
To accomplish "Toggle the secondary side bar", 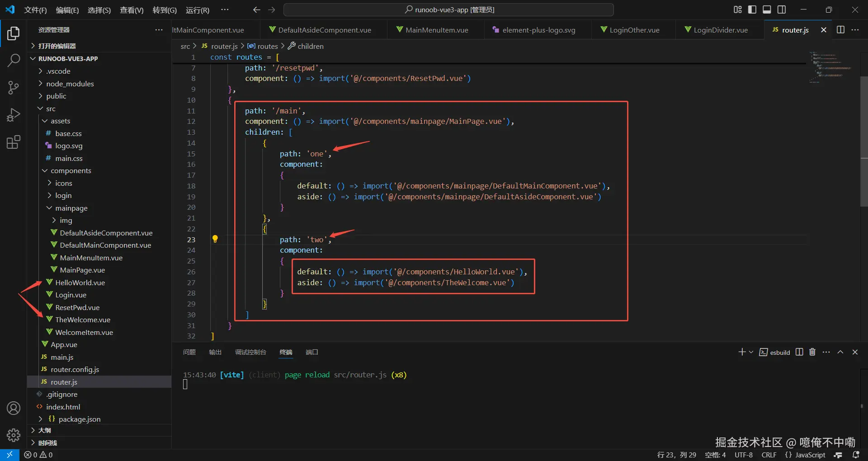I will (x=782, y=9).
